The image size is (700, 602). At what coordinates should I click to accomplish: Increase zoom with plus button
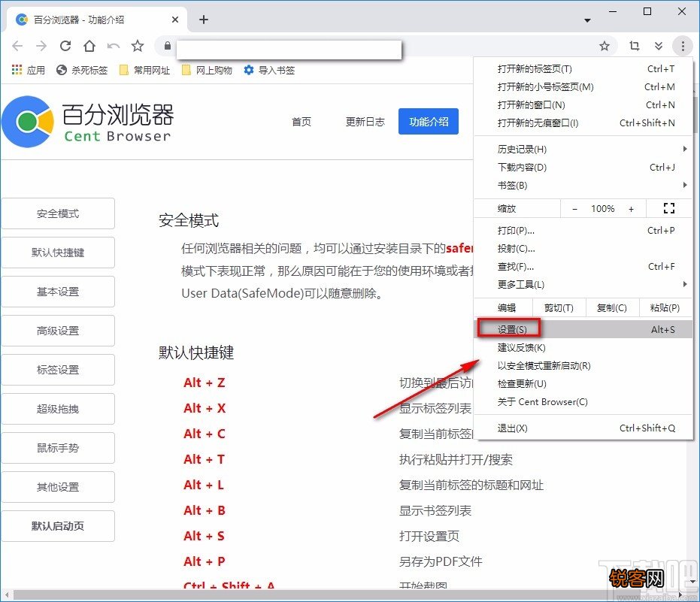pos(632,209)
